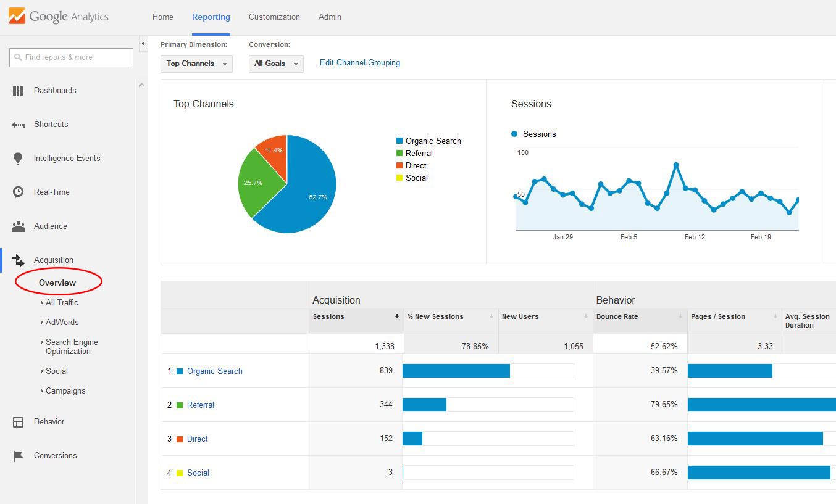The width and height of the screenshot is (836, 504).
Task: Click the 39.57% Organic Search bounce rate
Action: (664, 371)
